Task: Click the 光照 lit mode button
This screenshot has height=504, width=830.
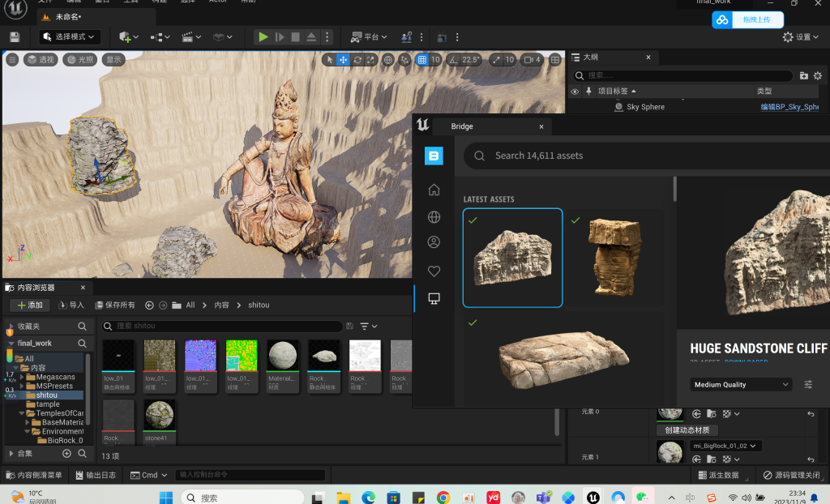Action: tap(80, 60)
